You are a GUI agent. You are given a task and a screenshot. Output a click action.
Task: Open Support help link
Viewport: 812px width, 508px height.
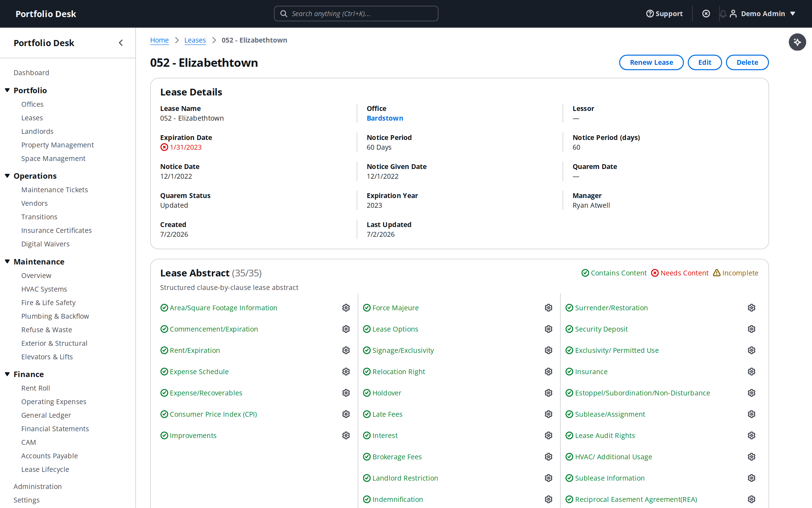point(664,14)
